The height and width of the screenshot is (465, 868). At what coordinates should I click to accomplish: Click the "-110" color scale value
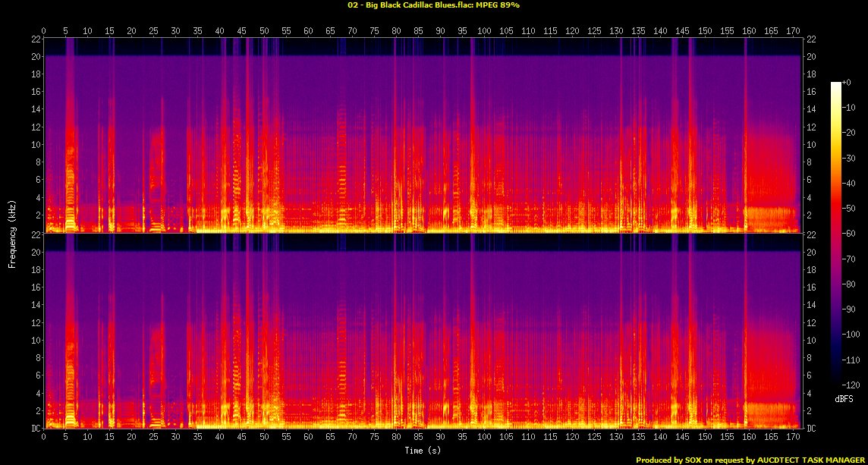pyautogui.click(x=850, y=360)
